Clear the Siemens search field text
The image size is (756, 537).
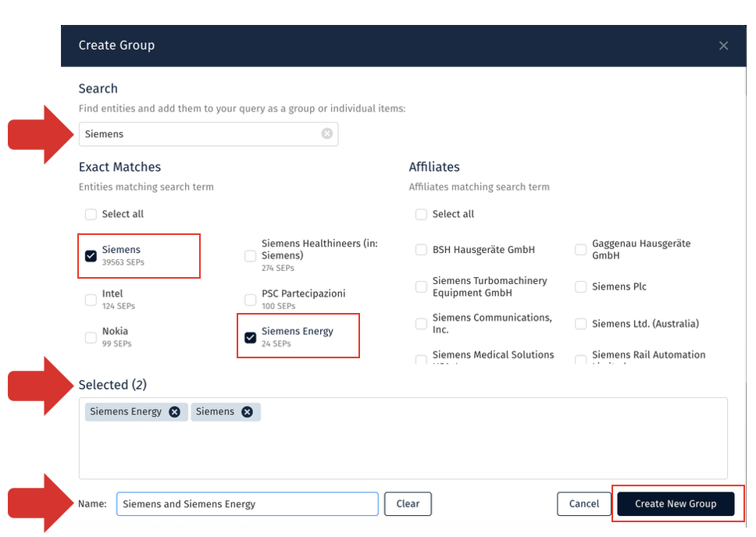click(x=327, y=133)
